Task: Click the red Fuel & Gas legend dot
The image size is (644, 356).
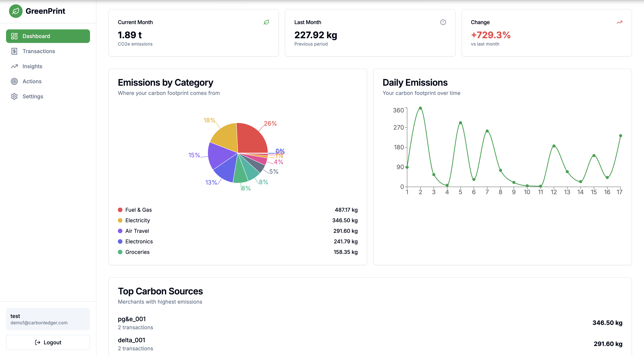Action: click(120, 210)
